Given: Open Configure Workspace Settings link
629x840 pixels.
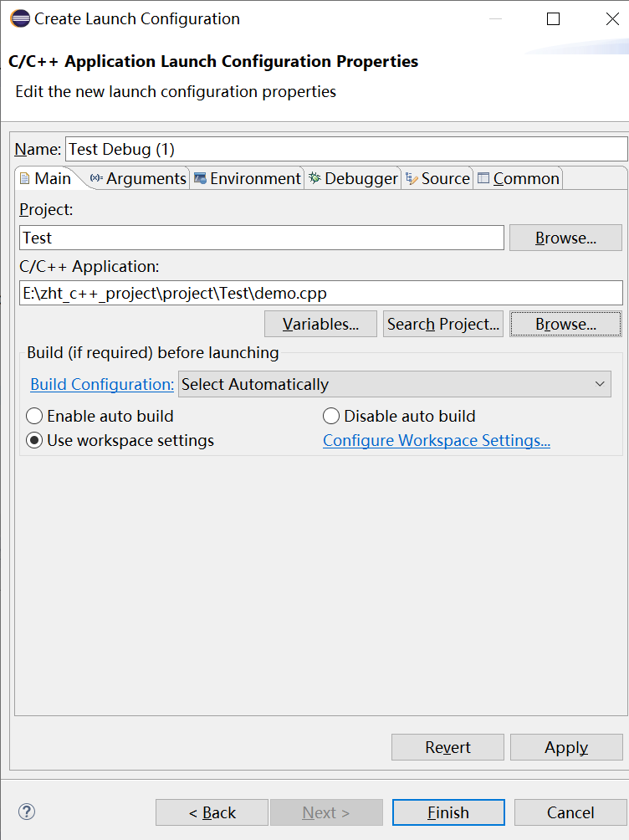Looking at the screenshot, I should pos(436,440).
